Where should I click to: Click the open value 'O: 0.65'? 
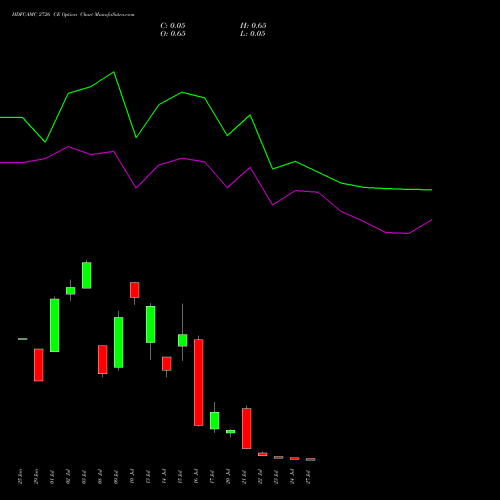click(173, 34)
